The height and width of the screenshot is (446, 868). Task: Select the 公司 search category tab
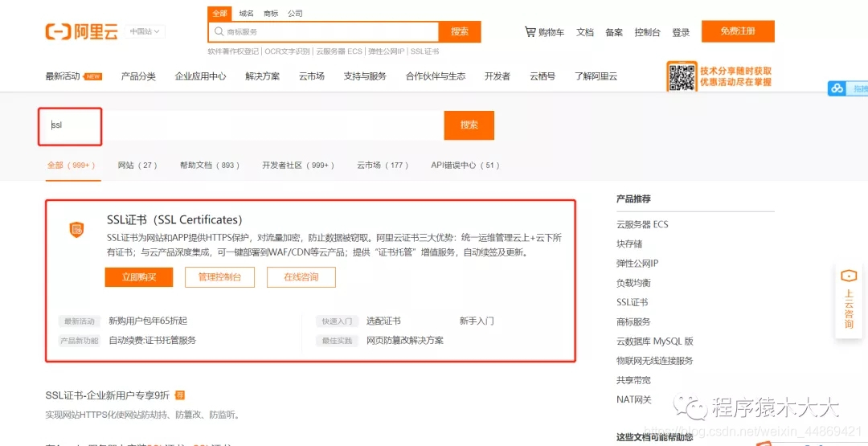(x=295, y=14)
